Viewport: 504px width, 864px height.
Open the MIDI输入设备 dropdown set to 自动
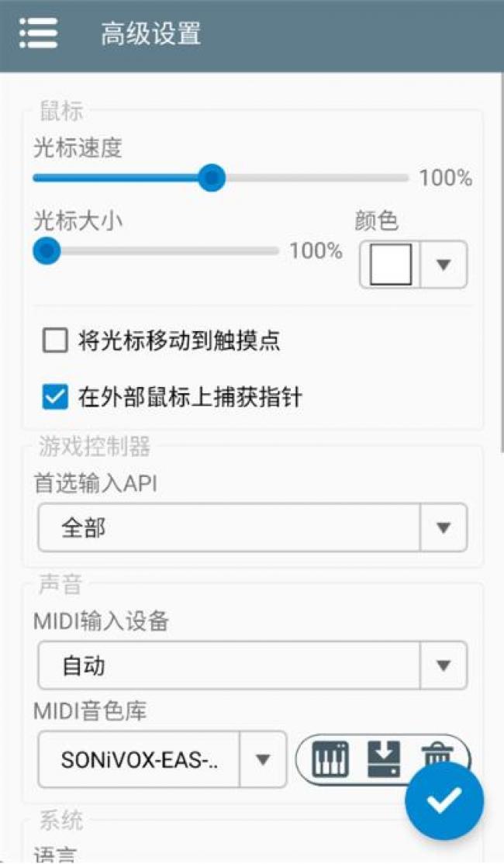[253, 665]
